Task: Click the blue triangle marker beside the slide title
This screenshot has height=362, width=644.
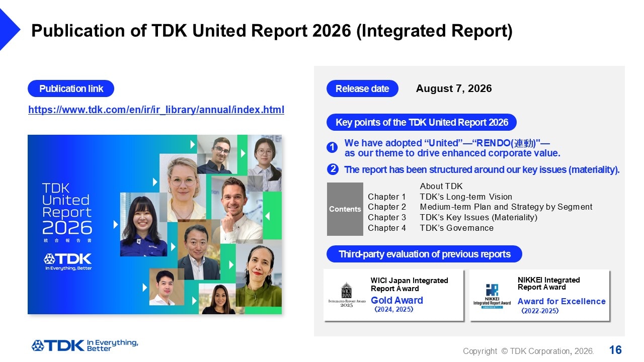Action: click(10, 30)
